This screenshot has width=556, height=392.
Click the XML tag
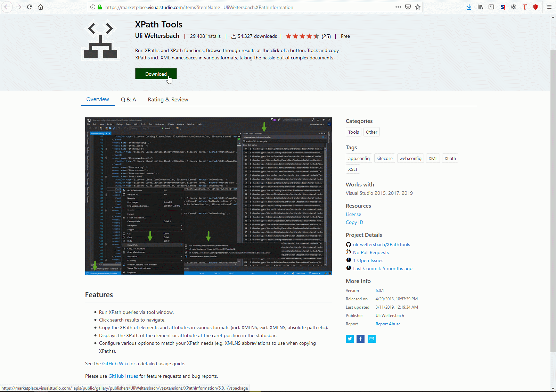click(x=433, y=158)
